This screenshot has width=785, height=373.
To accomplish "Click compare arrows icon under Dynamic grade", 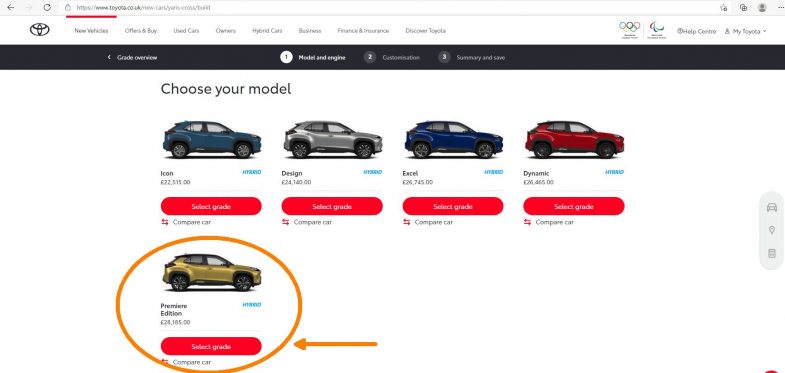I will (x=527, y=222).
